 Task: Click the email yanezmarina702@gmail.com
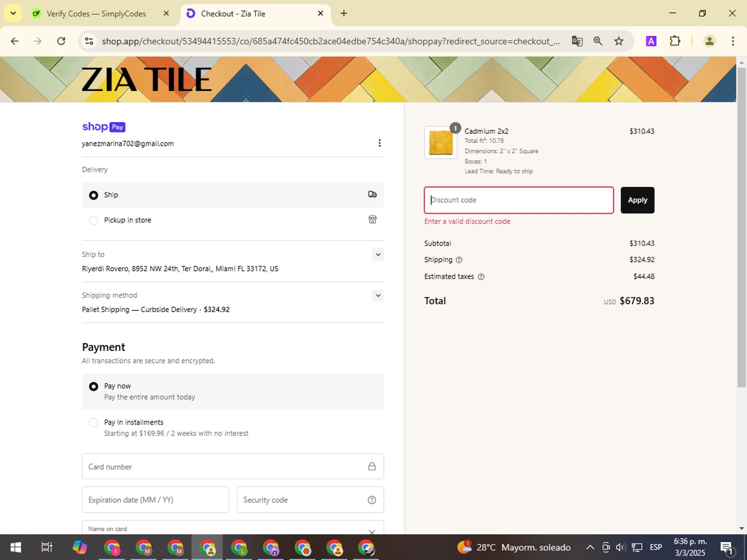click(x=128, y=144)
